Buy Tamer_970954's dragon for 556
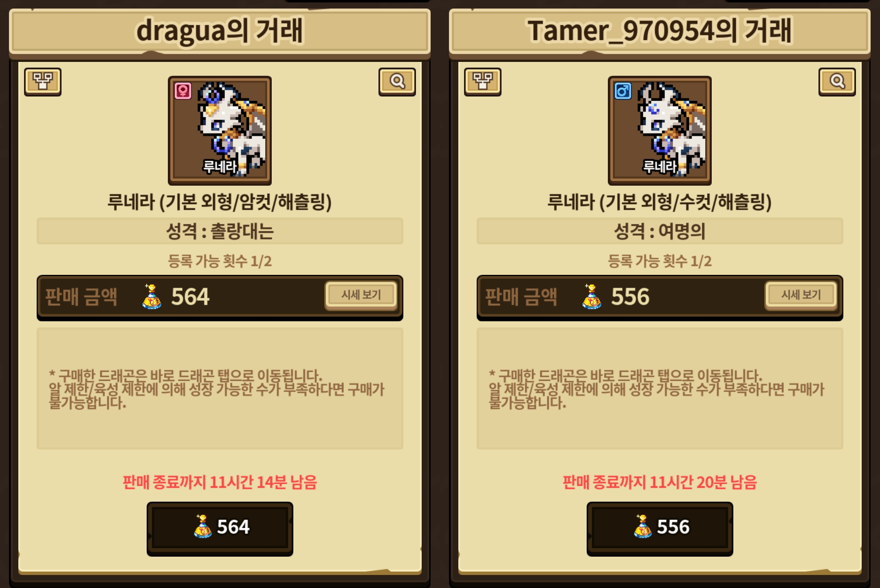 pos(660,529)
